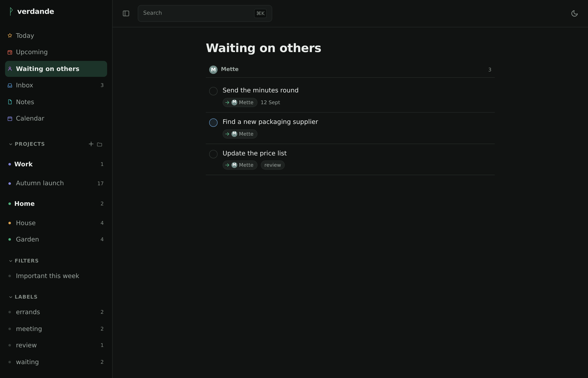Click Mette's avatar in group header
The image size is (588, 378).
(x=213, y=70)
